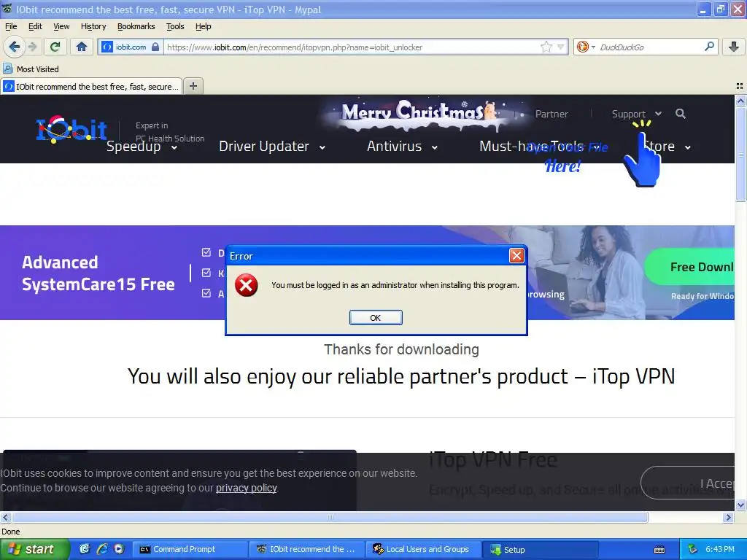
Task: Open the Tools menu
Action: tap(175, 26)
